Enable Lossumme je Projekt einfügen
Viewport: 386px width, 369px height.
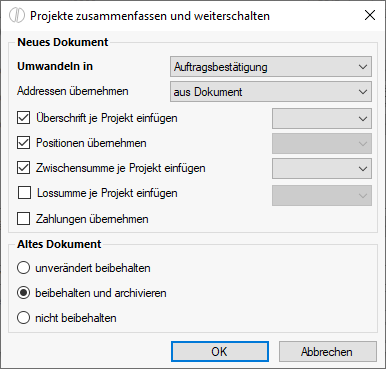click(x=24, y=193)
